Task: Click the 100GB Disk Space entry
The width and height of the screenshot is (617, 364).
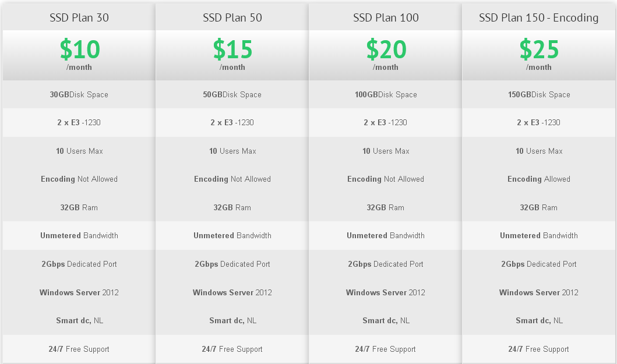Action: click(x=386, y=94)
